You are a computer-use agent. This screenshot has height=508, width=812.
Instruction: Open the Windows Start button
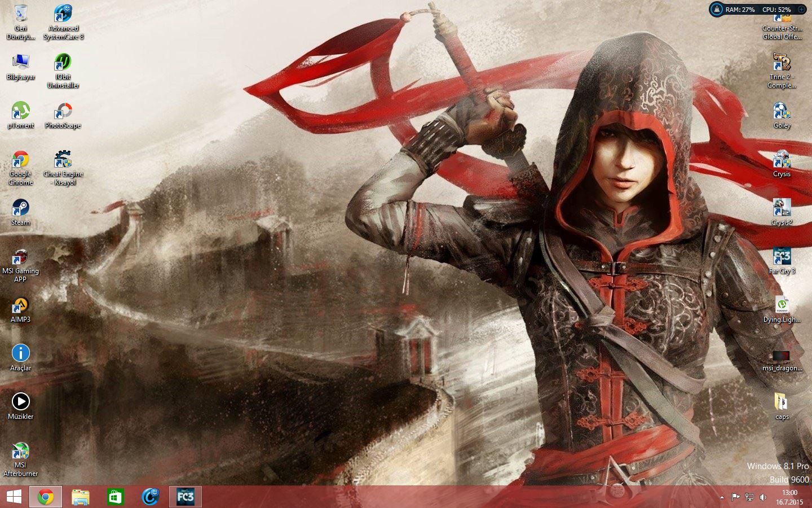(x=14, y=497)
